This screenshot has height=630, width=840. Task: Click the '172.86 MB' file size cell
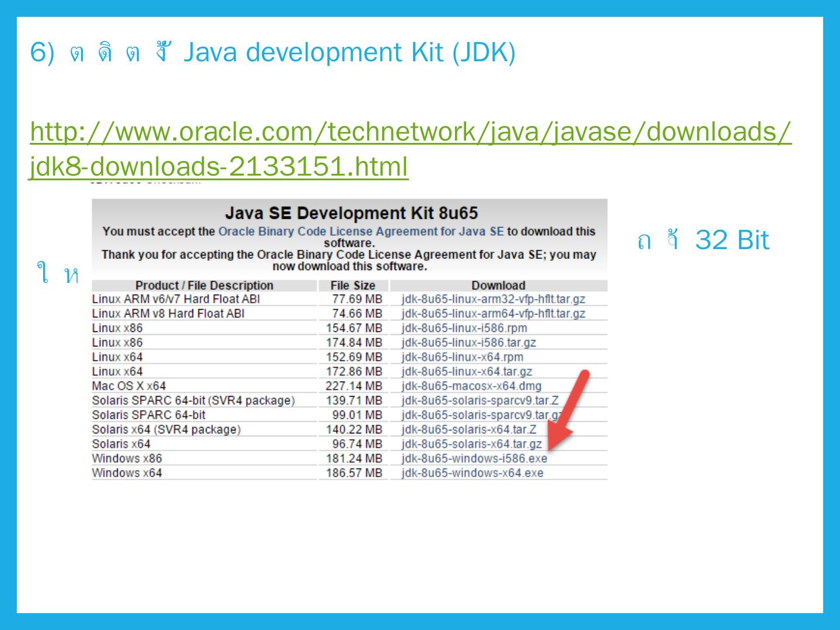[x=353, y=372]
